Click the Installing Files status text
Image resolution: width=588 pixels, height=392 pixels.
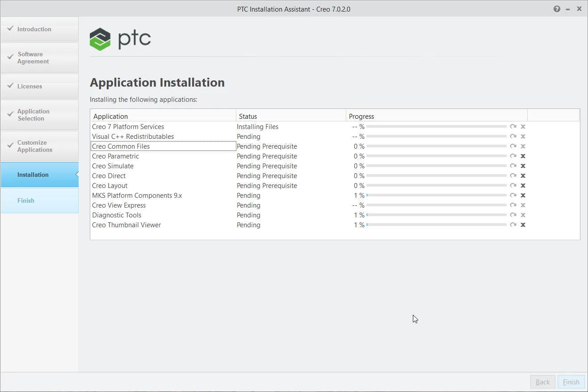[x=257, y=127]
